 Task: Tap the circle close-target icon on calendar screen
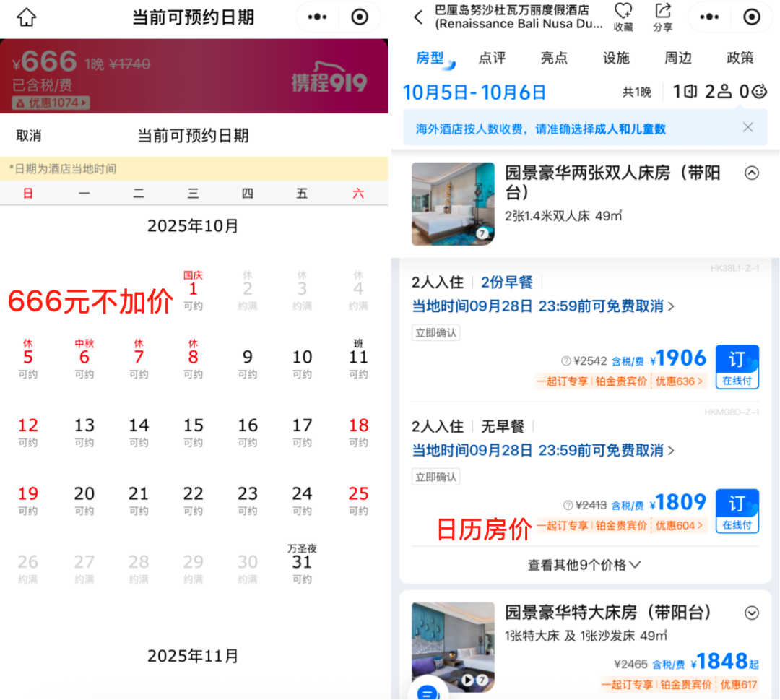(360, 17)
